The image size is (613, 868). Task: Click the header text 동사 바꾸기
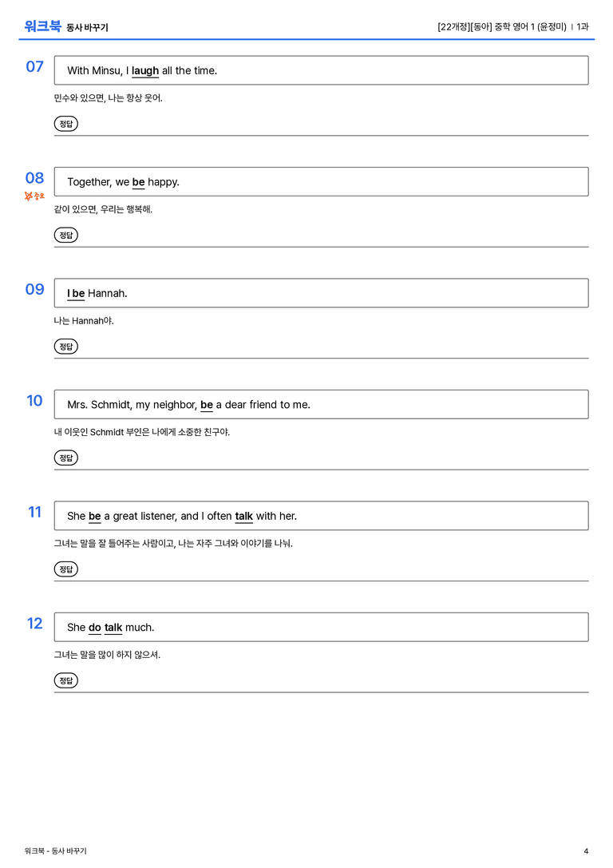[x=88, y=27]
